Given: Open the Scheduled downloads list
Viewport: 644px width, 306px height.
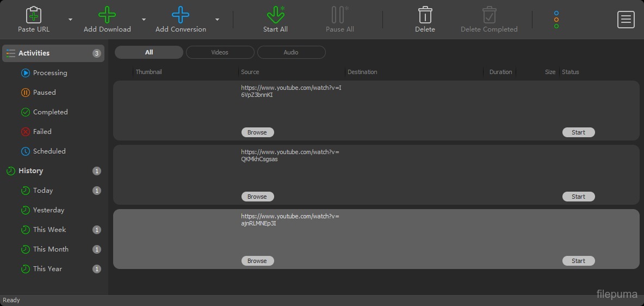Looking at the screenshot, I should click(x=49, y=151).
